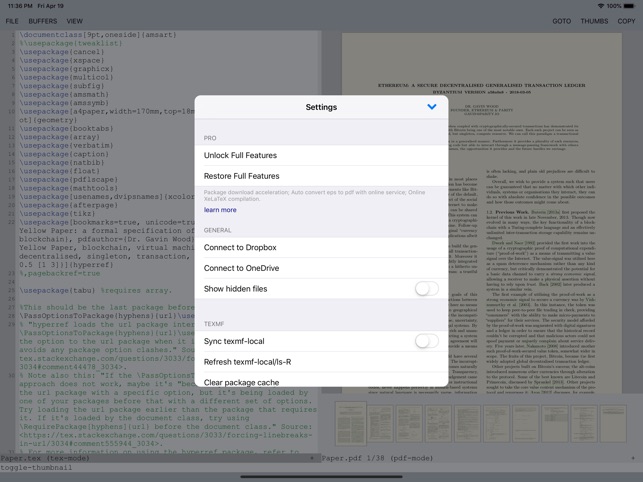Open the BUFFERS menu
This screenshot has height=482, width=643.
coord(43,21)
